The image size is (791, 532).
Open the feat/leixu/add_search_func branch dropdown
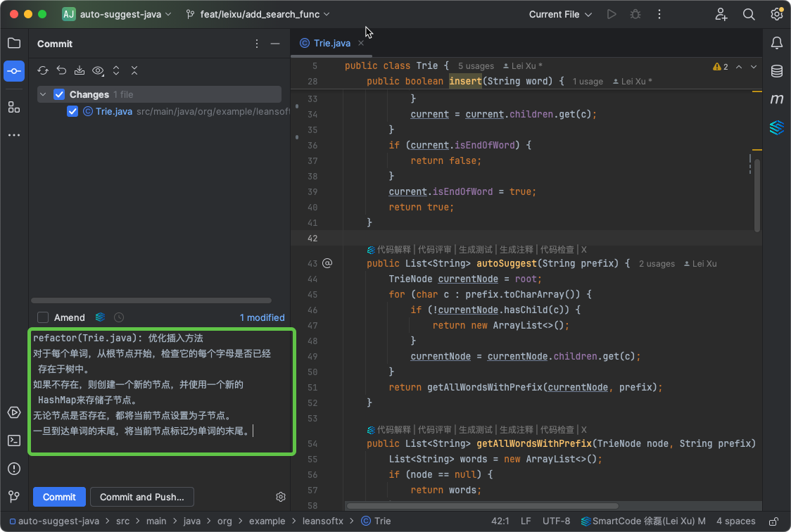point(258,14)
